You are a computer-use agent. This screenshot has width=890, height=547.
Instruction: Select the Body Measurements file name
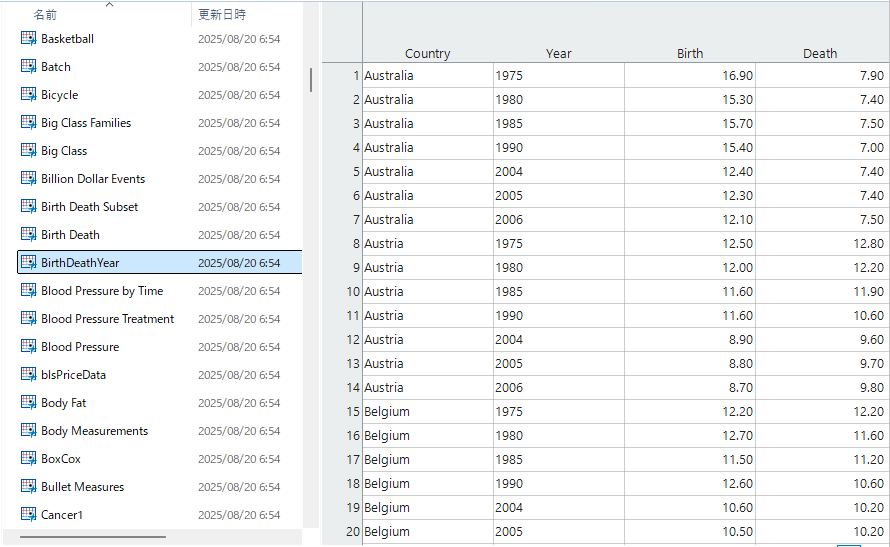[x=94, y=431]
